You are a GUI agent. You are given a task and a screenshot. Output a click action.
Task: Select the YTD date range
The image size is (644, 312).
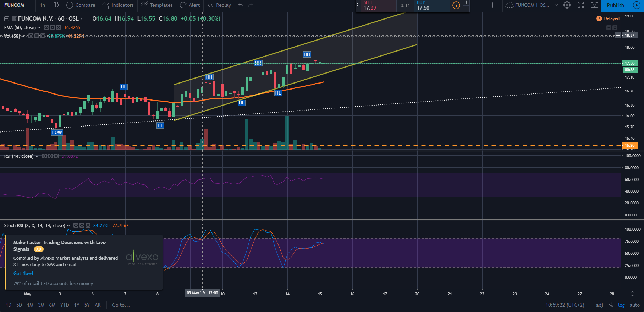click(x=65, y=305)
